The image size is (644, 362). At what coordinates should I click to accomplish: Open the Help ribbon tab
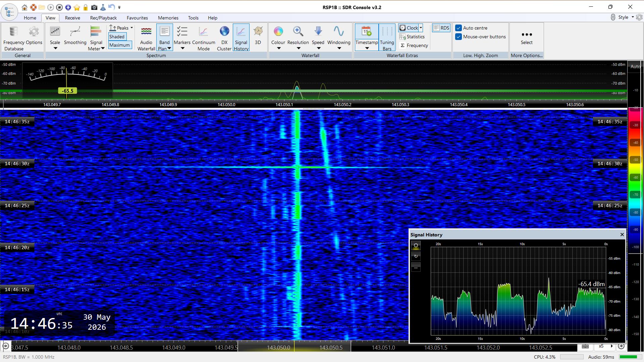pyautogui.click(x=213, y=18)
